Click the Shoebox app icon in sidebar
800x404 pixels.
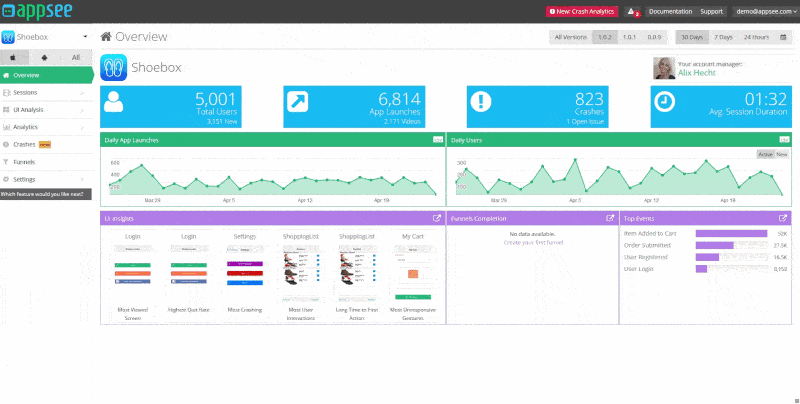8,37
